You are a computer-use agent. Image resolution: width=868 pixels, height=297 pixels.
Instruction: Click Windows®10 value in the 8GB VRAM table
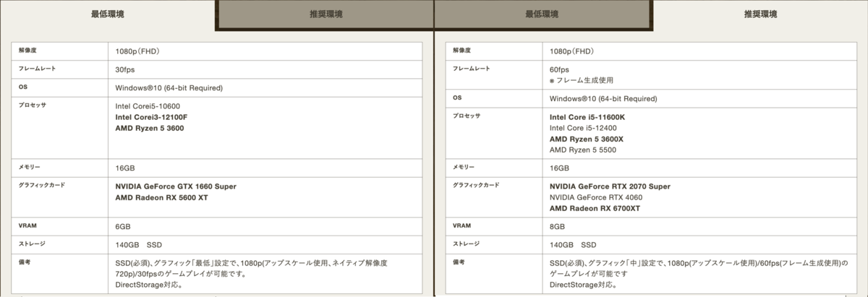click(x=603, y=98)
